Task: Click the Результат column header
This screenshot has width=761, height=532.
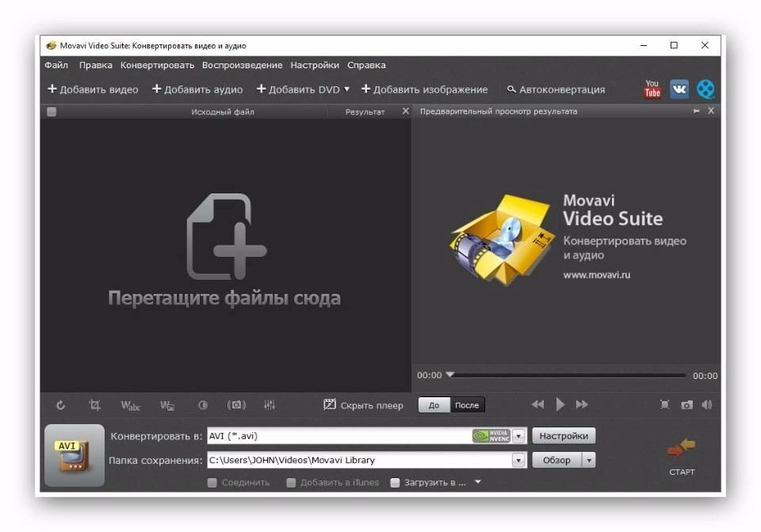Action: point(365,112)
